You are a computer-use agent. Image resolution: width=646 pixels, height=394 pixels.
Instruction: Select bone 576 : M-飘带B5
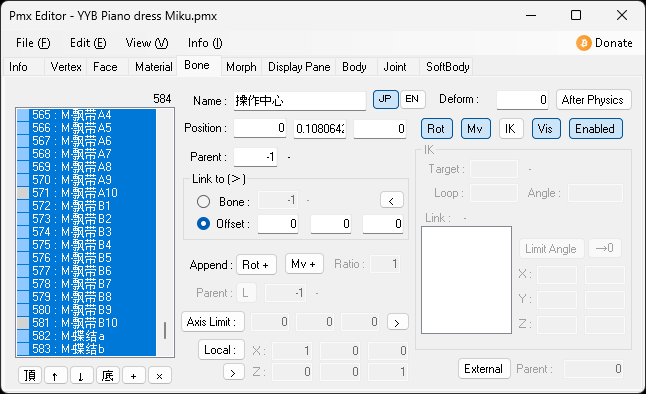coord(86,258)
